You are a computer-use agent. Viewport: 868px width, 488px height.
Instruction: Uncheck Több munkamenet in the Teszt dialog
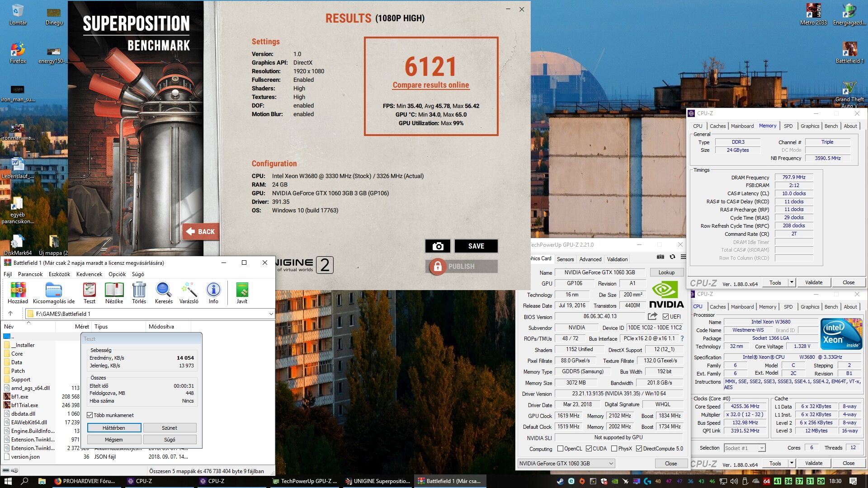click(x=90, y=415)
